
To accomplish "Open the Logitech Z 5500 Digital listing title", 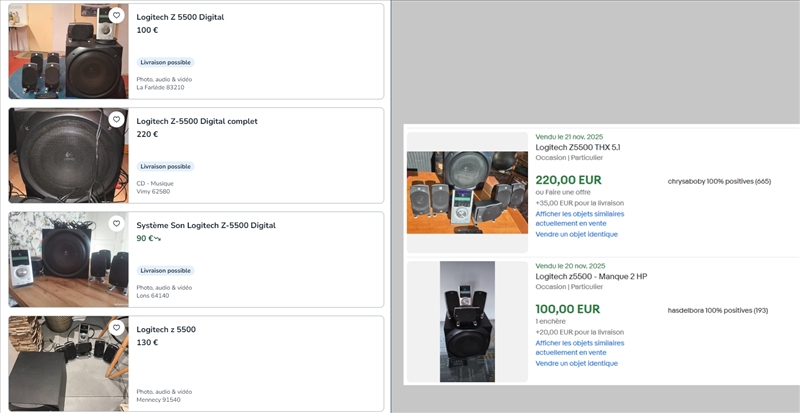I will tap(180, 17).
